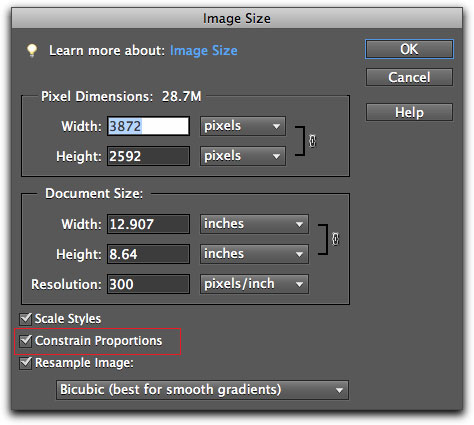
Task: Click the pixel Width field showing 3872
Action: coord(148,126)
